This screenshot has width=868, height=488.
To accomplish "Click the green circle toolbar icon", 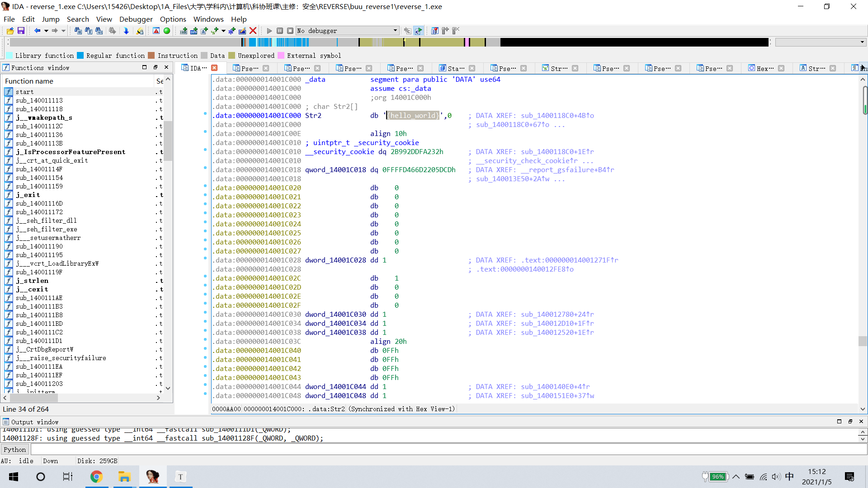I will click(x=167, y=31).
